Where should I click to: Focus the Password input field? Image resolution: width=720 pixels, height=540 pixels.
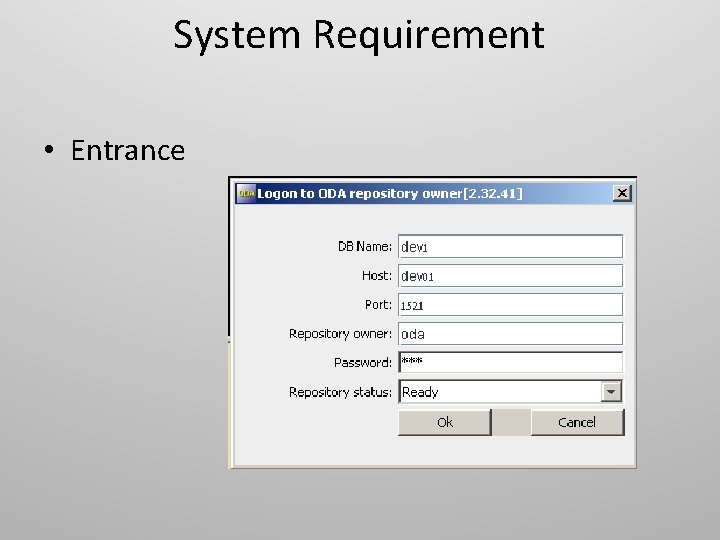(x=510, y=363)
